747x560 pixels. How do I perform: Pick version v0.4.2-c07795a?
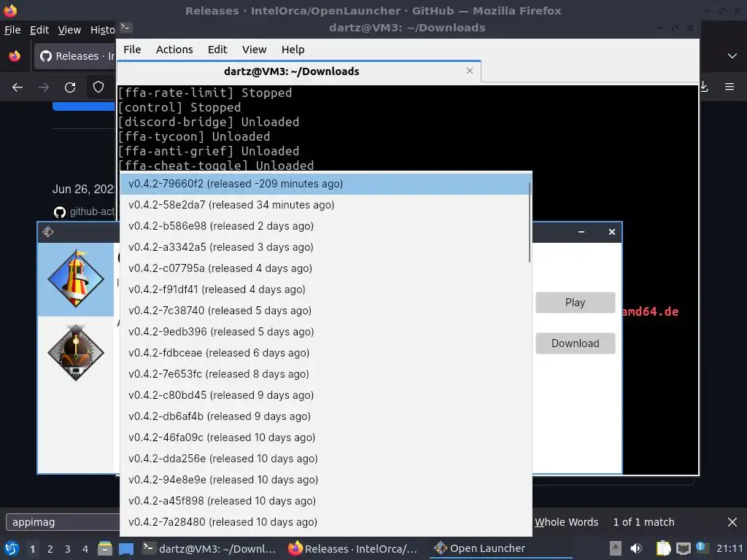click(324, 268)
